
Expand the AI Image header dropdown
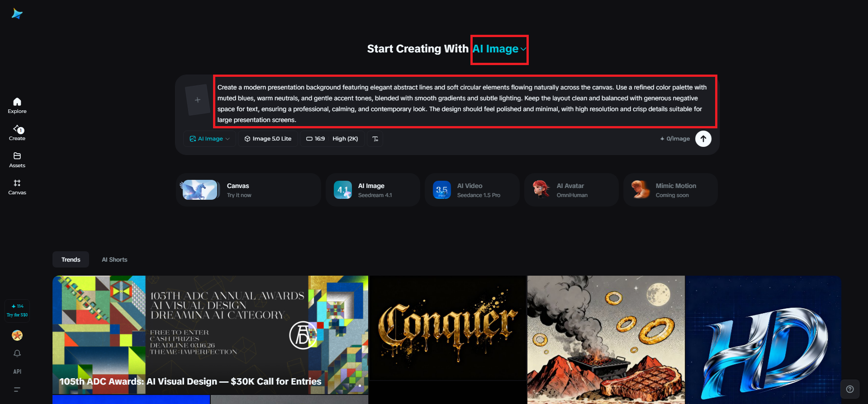[x=499, y=49]
